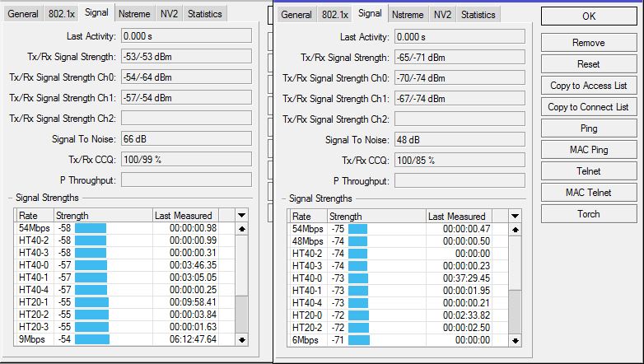
Task: Sort right table by Last Measured column
Action: pos(460,216)
